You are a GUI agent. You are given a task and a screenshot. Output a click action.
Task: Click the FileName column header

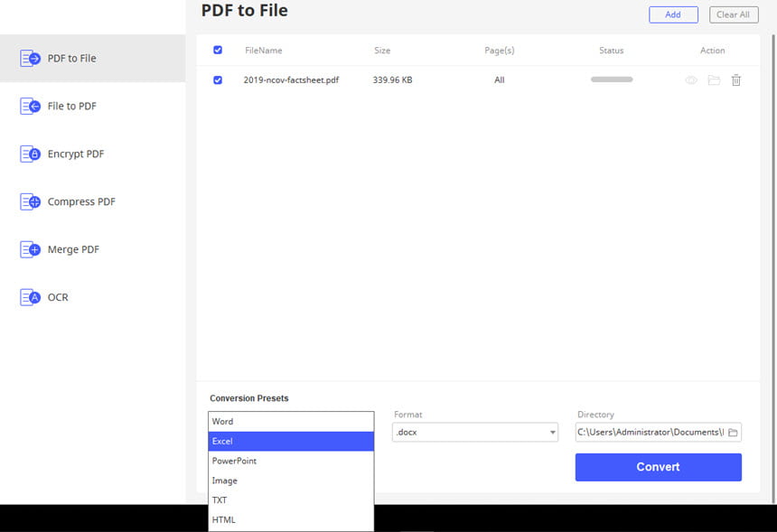coord(264,51)
